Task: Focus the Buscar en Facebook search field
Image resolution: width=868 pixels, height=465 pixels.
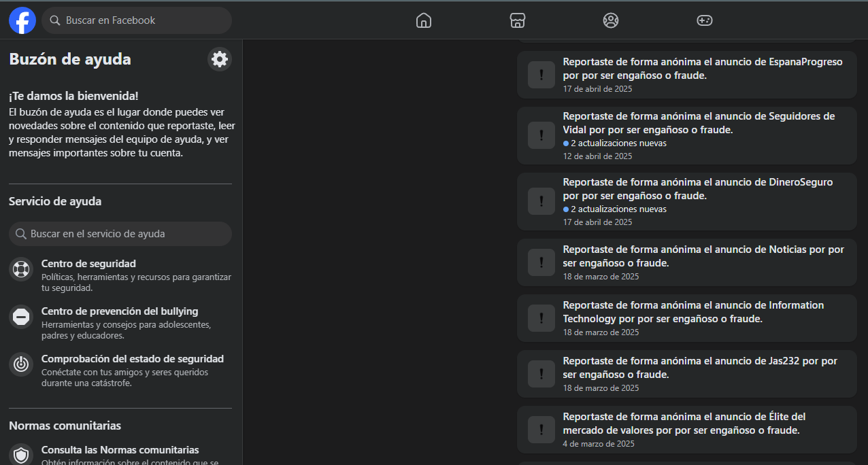Action: click(137, 20)
